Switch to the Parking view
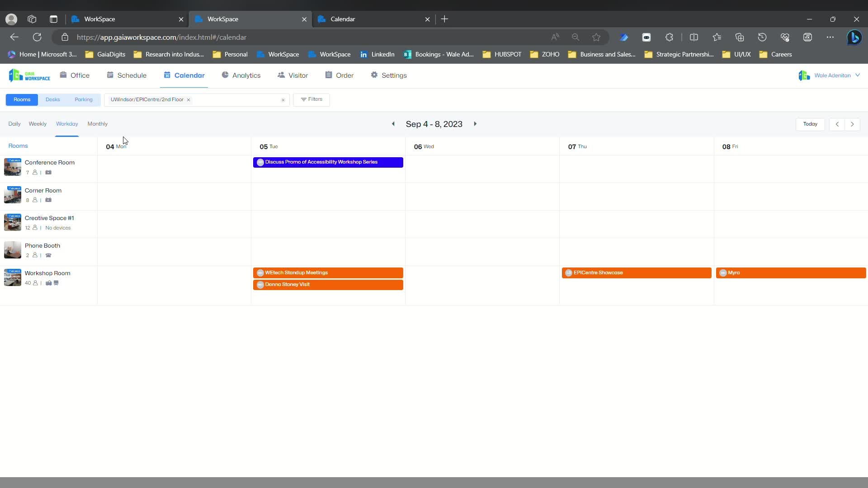868x488 pixels. point(83,99)
